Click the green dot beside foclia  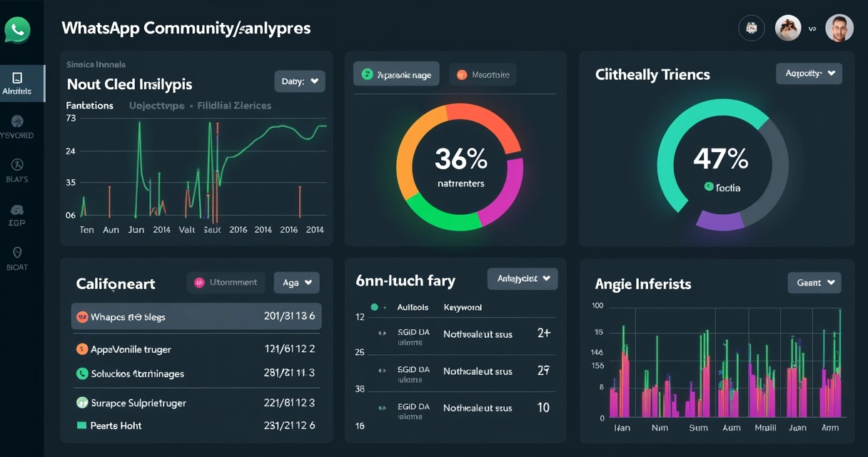708,187
